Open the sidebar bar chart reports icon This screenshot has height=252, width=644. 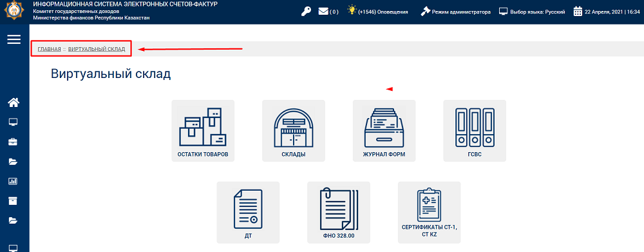pos(13,181)
